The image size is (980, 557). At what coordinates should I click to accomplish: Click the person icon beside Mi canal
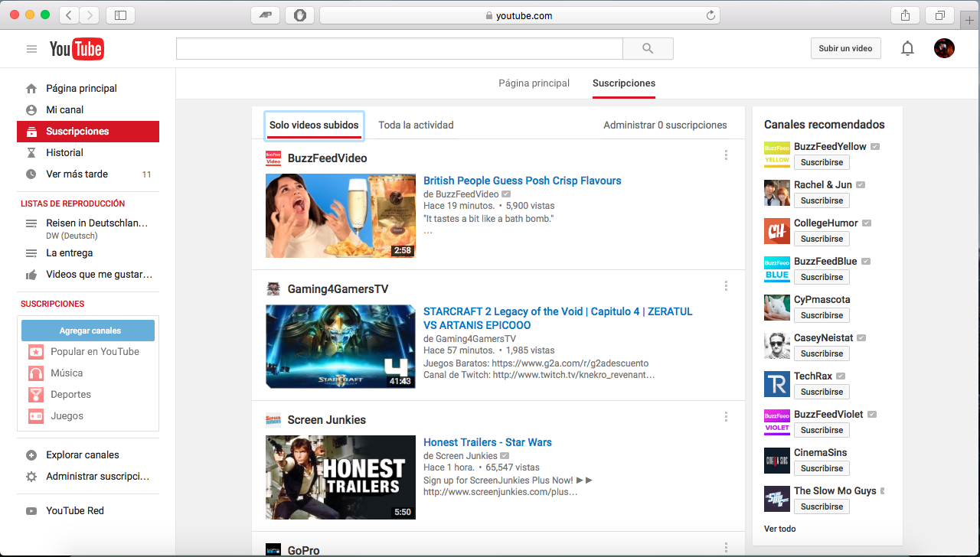31,110
